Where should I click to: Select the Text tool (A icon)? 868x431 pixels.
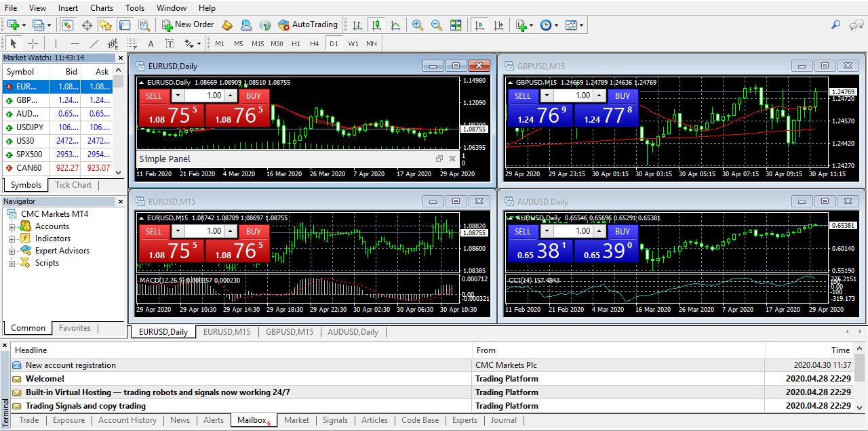pos(151,43)
